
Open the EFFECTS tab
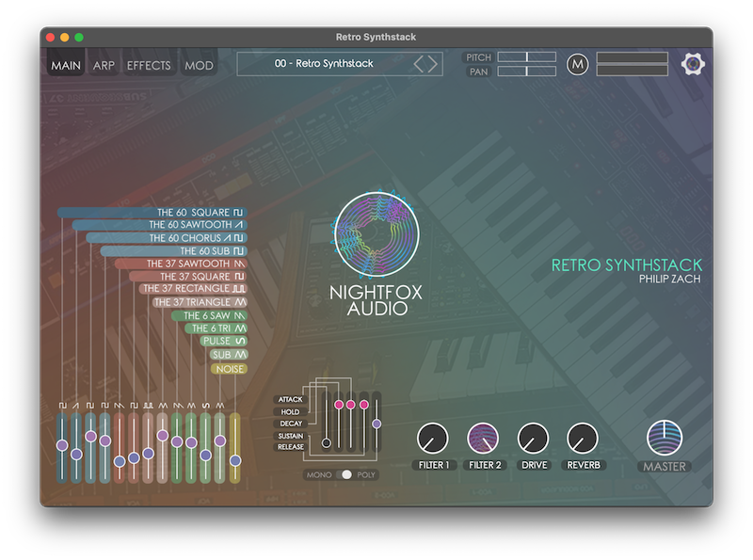(149, 65)
